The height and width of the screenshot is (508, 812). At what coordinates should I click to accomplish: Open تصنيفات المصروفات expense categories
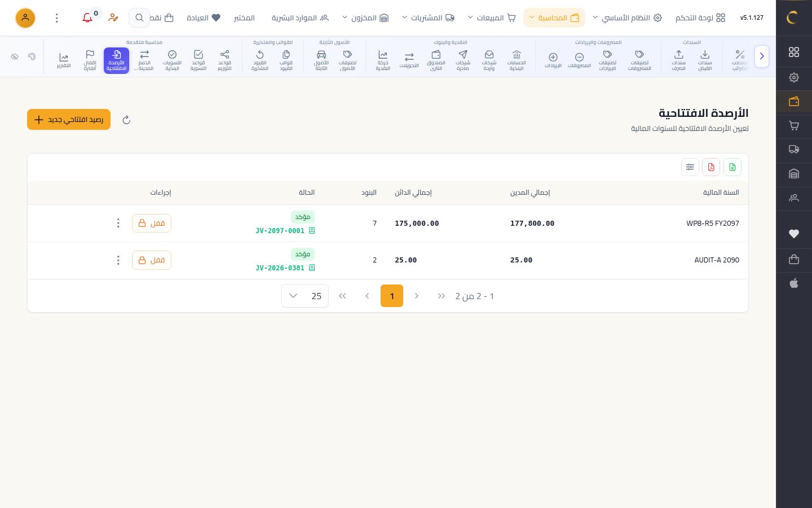point(639,60)
